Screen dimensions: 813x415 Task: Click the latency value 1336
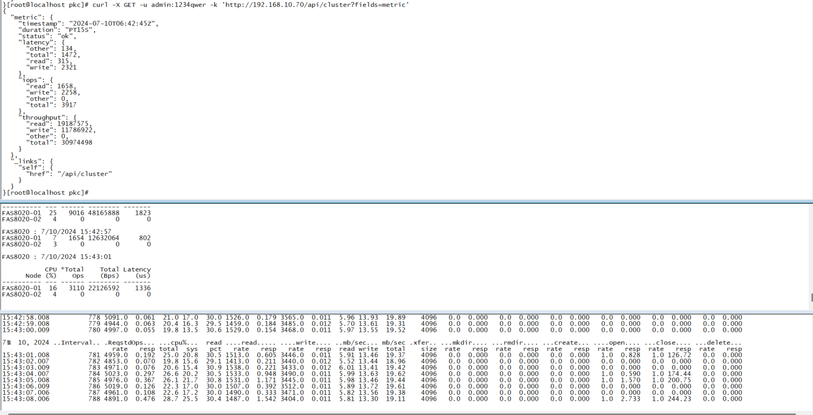(143, 288)
